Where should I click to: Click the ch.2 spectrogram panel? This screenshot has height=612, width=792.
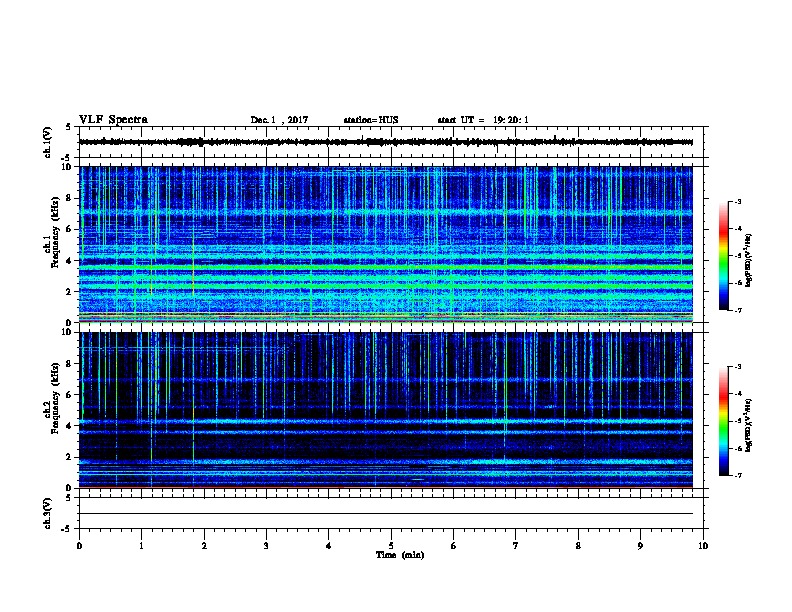(386, 410)
